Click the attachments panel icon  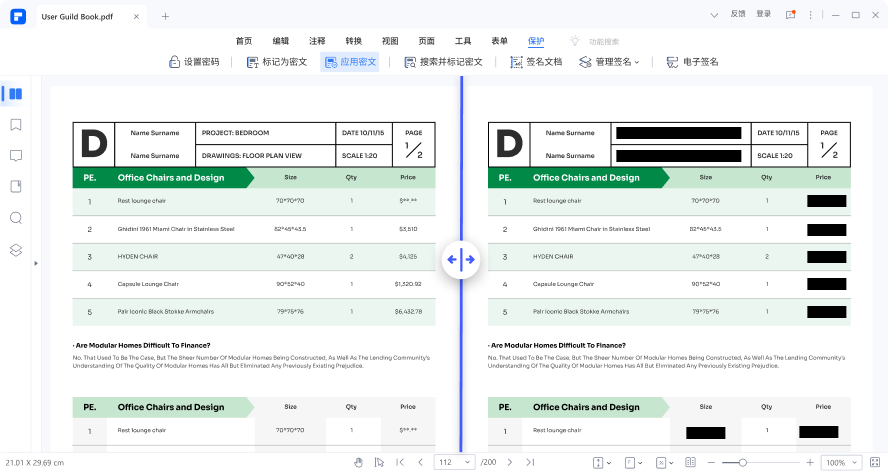(15, 187)
